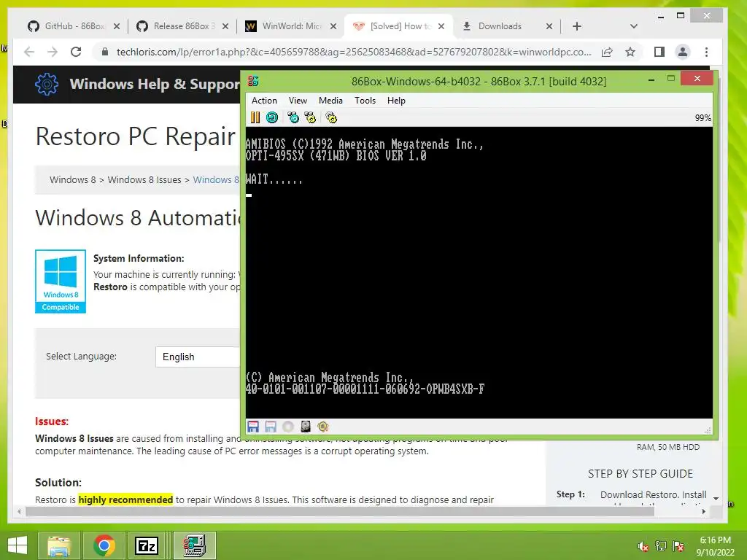Image resolution: width=747 pixels, height=560 pixels.
Task: Toggle the Chrome side panel
Action: (659, 52)
